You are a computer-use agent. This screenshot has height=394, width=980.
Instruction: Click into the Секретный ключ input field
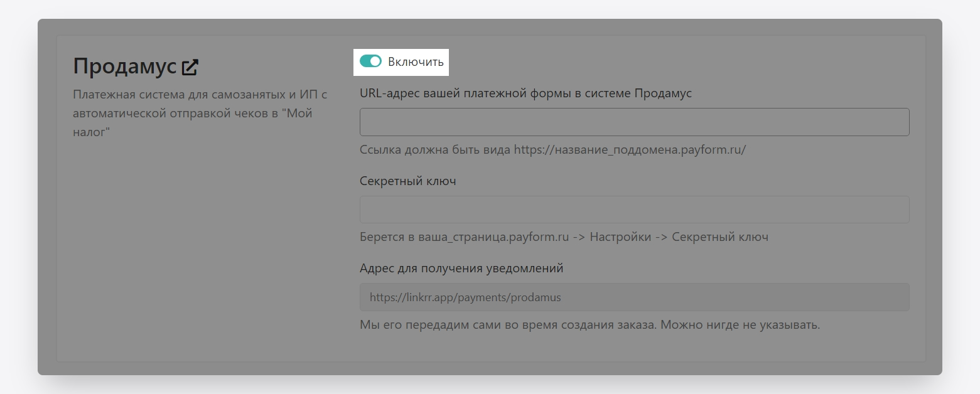point(634,210)
